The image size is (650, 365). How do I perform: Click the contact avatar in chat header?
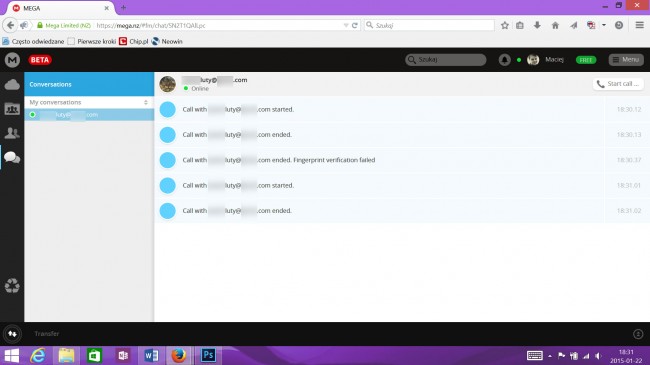(167, 84)
